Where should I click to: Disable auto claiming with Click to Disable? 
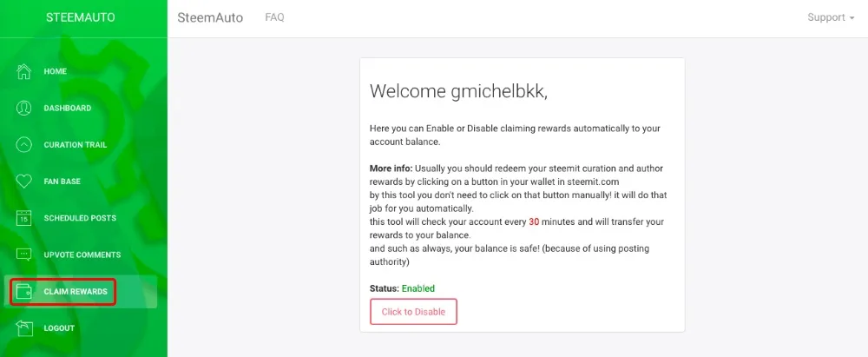pos(413,312)
